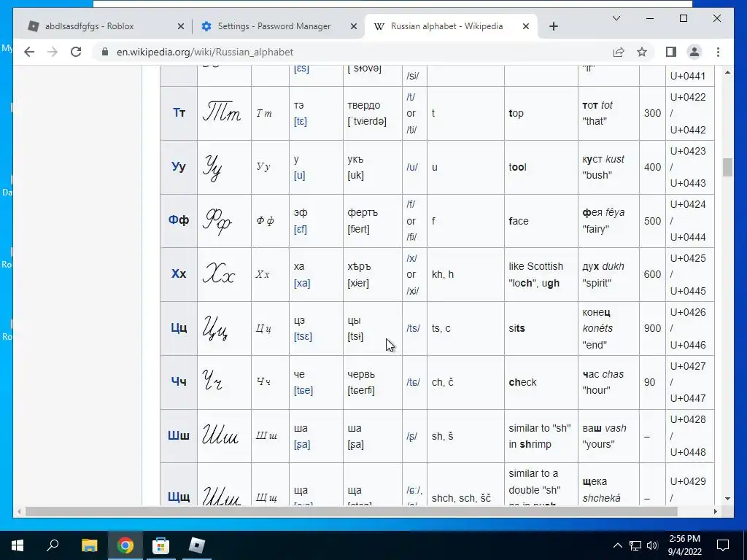
Task: Switch to the abdlsasdfgfgs Roblox tab
Action: 104,26
